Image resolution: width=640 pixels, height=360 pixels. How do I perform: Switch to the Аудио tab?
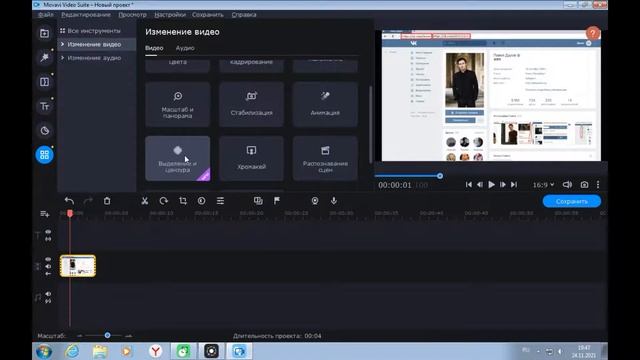pyautogui.click(x=185, y=48)
